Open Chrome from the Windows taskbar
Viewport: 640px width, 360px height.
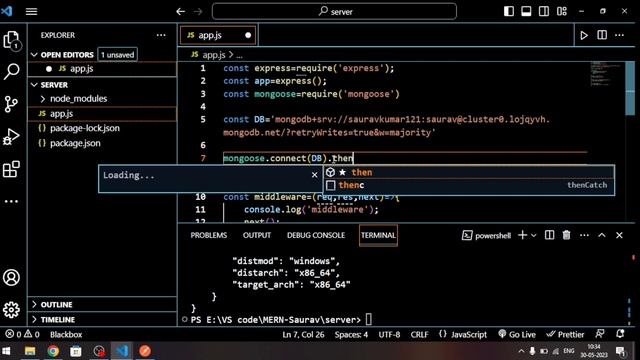pos(53,351)
